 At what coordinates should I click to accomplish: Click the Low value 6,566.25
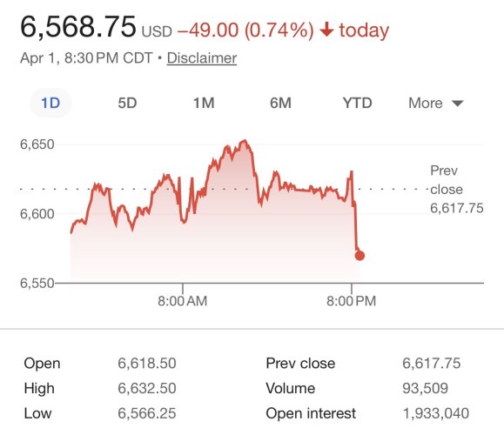click(147, 413)
